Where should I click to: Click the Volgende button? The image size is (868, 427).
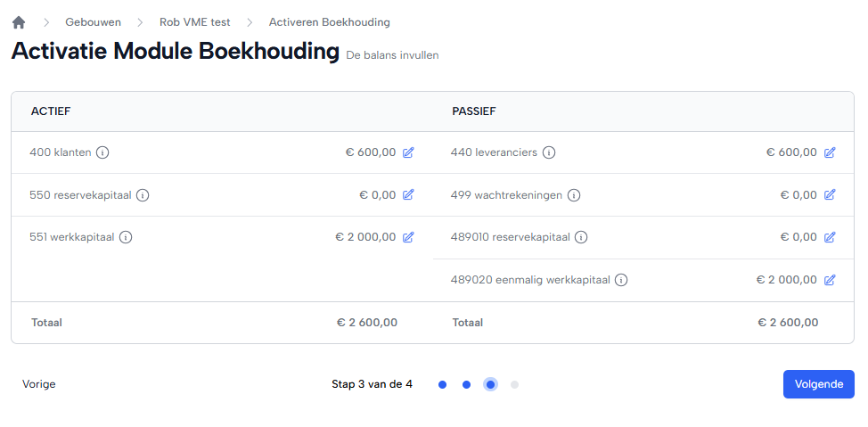[x=818, y=384]
